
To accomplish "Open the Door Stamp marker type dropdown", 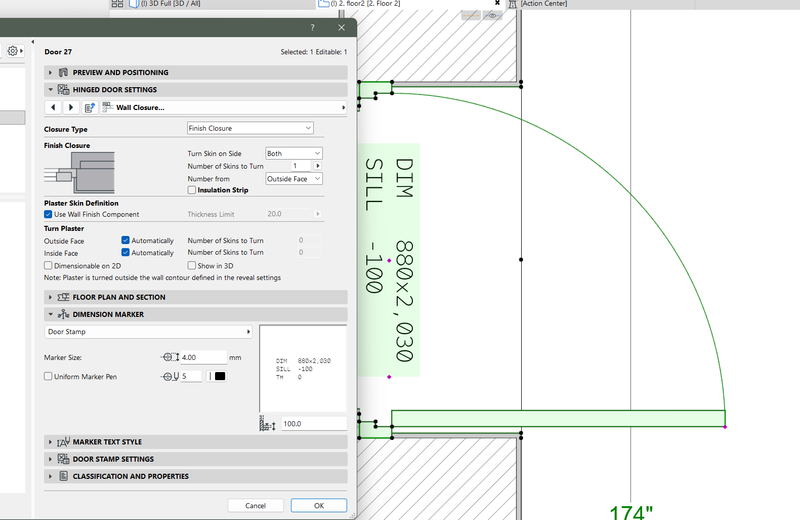I will click(148, 332).
